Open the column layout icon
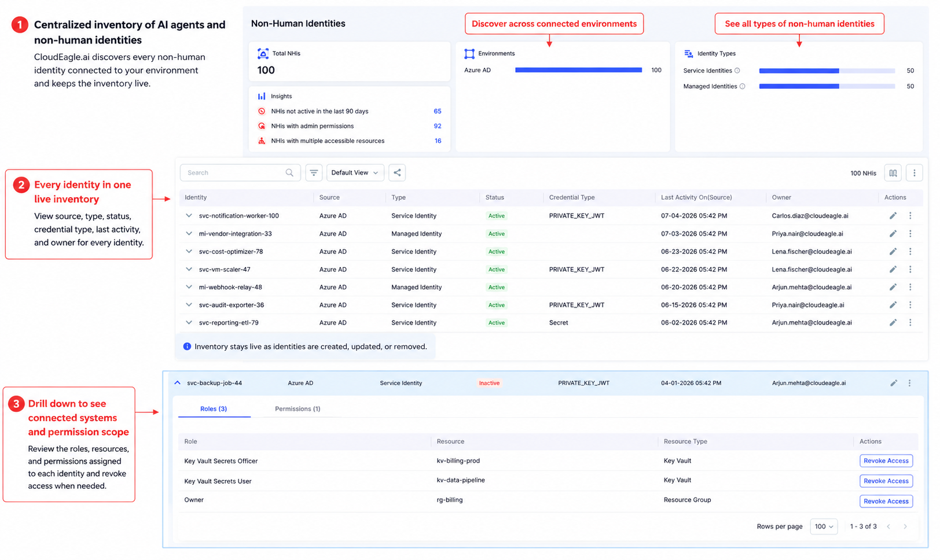940x560 pixels. [893, 173]
